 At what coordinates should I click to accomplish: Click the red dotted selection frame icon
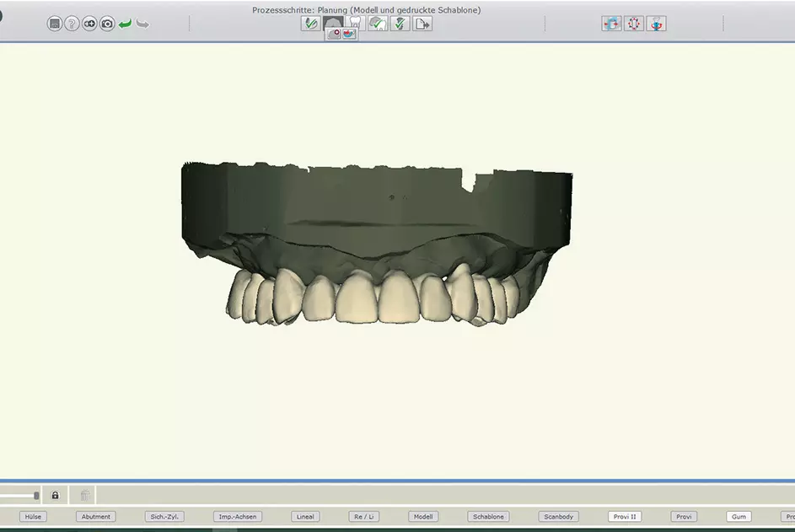[x=634, y=24]
